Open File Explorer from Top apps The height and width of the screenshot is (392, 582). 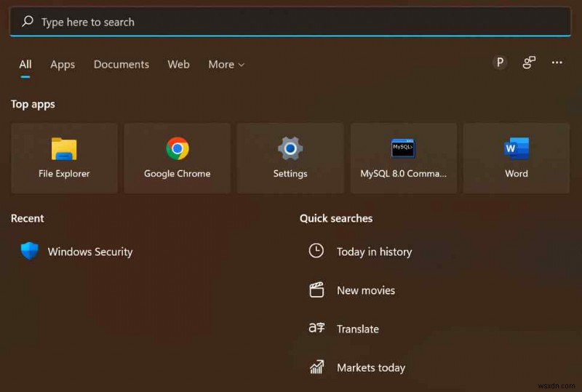64,159
